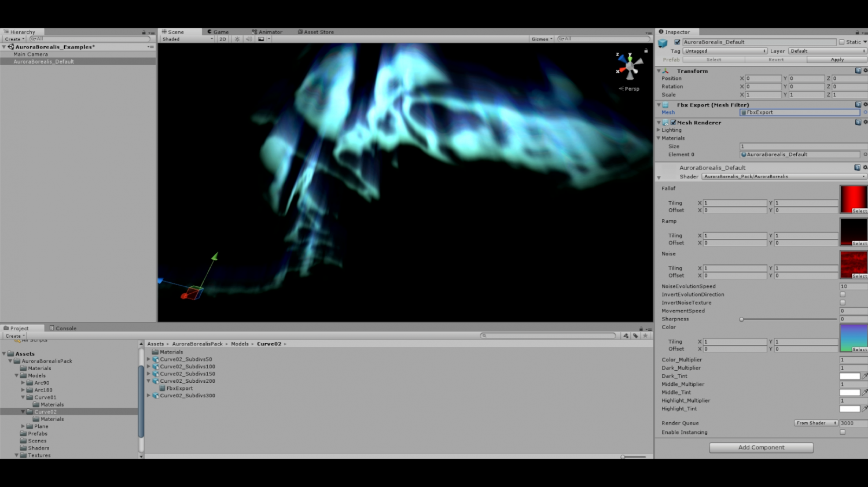Collapse Curve02_Subdivs200 asset

tap(149, 381)
